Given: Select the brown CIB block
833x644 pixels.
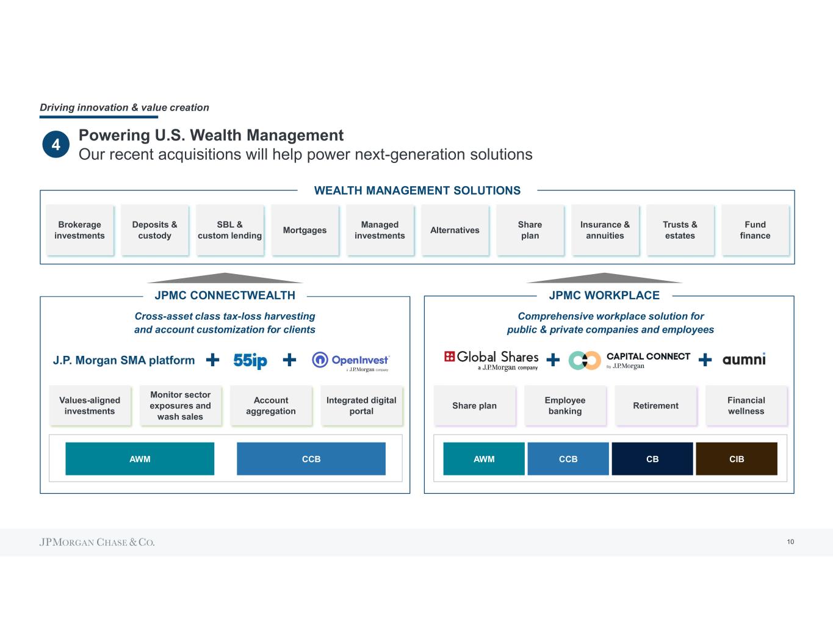Looking at the screenshot, I should pyautogui.click(x=737, y=459).
